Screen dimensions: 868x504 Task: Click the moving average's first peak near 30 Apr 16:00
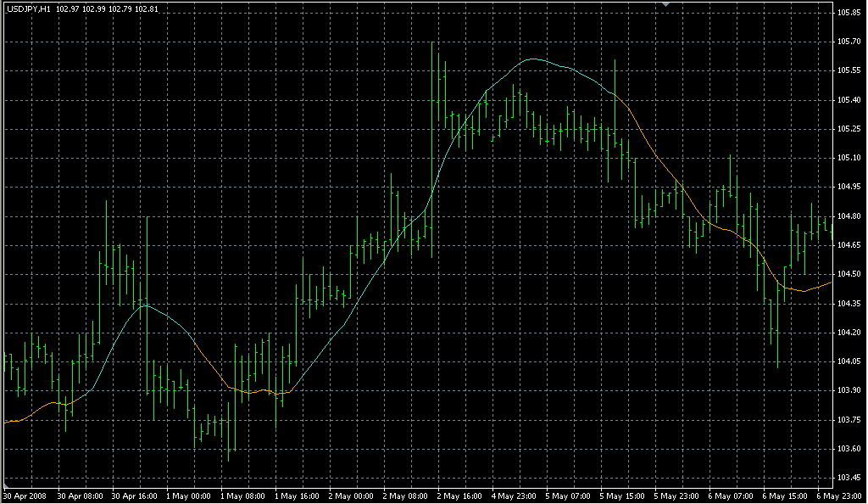pos(146,305)
